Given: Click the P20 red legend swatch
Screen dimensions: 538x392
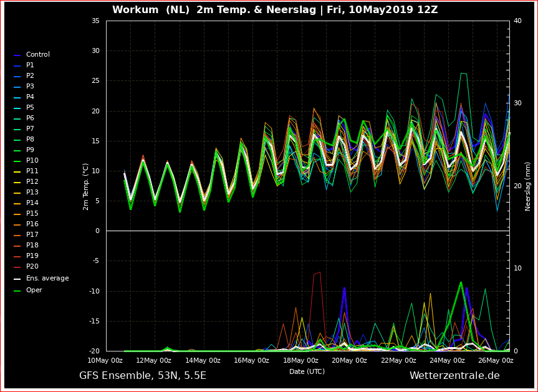Looking at the screenshot, I should coord(17,267).
